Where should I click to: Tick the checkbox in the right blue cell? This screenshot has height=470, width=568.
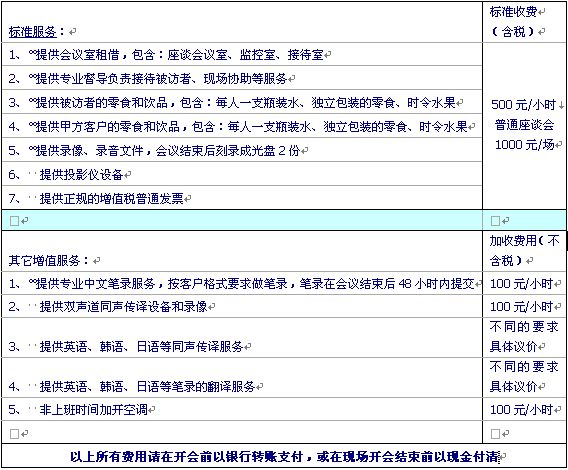[x=495, y=221]
